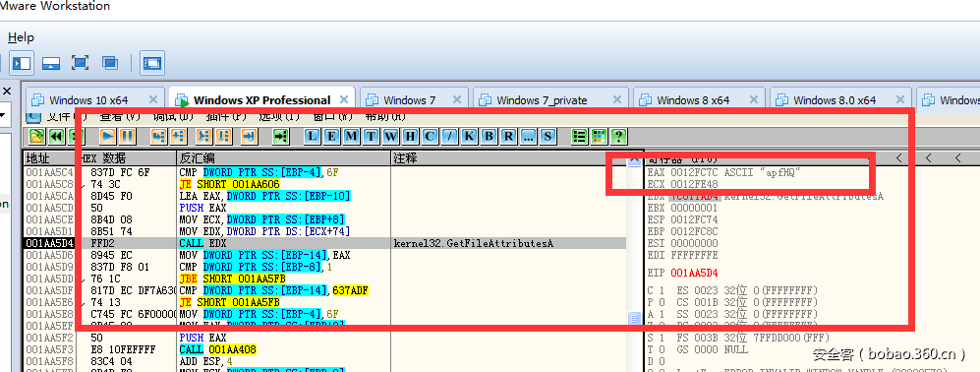Click the scroll up arrow of disassembly pane
Screen dimensions: 980x372
coord(634,160)
